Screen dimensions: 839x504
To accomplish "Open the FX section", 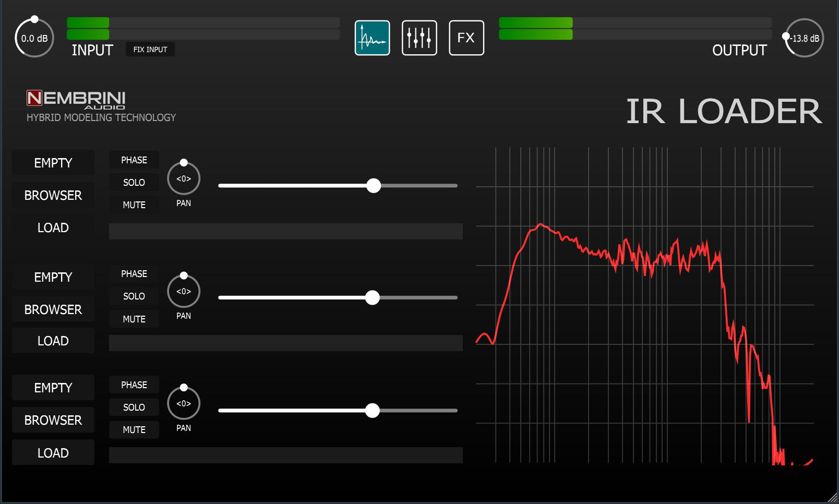I will pos(466,38).
